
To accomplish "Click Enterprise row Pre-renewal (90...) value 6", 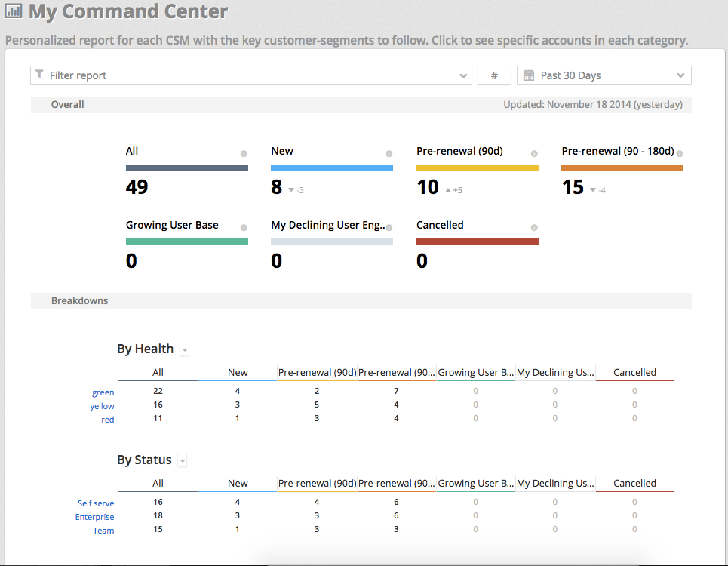I will coord(396,515).
